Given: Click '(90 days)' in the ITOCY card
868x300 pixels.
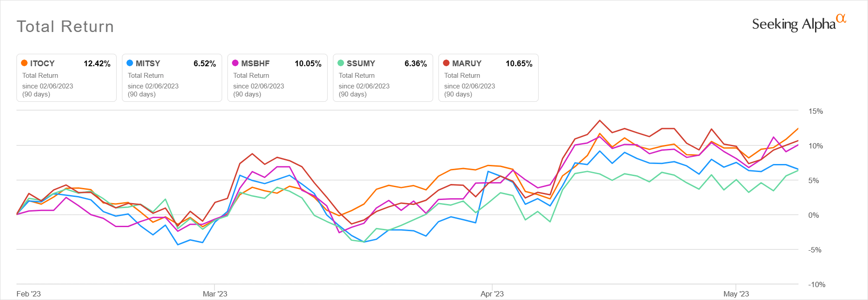Looking at the screenshot, I should coord(36,94).
